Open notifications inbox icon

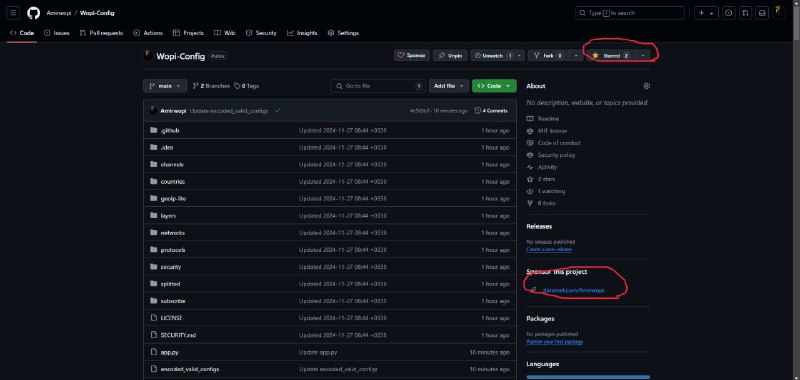tap(762, 13)
